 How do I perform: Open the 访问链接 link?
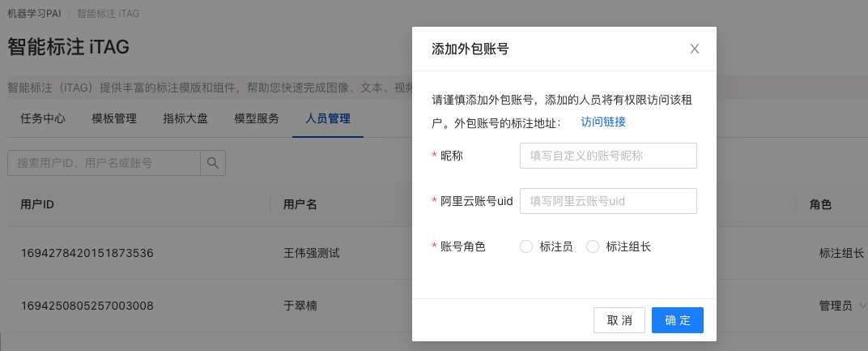(603, 122)
